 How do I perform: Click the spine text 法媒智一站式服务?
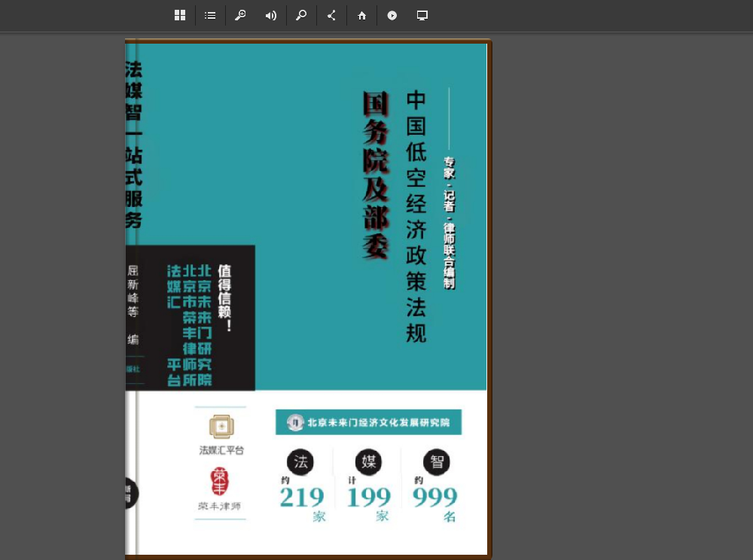tap(133, 145)
